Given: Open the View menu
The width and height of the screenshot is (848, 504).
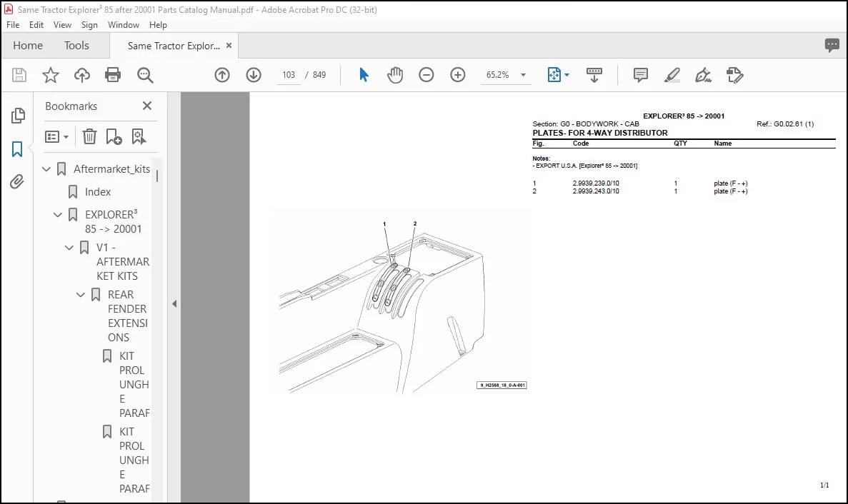Looking at the screenshot, I should tap(62, 25).
